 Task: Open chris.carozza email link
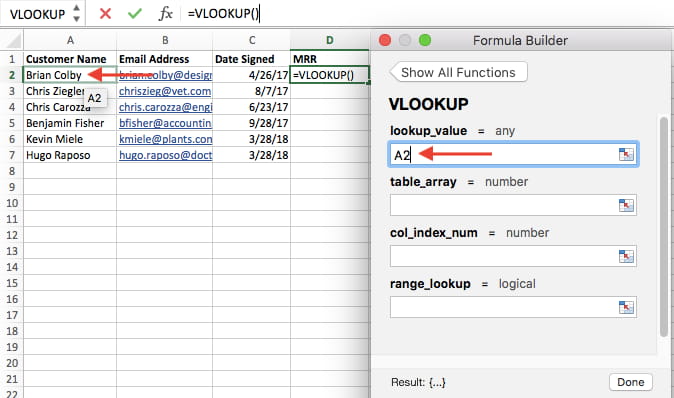[x=165, y=107]
